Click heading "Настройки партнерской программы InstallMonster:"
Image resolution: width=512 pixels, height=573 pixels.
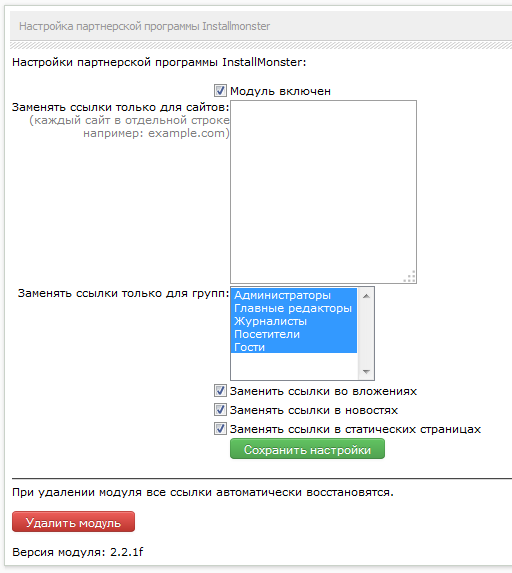point(159,62)
